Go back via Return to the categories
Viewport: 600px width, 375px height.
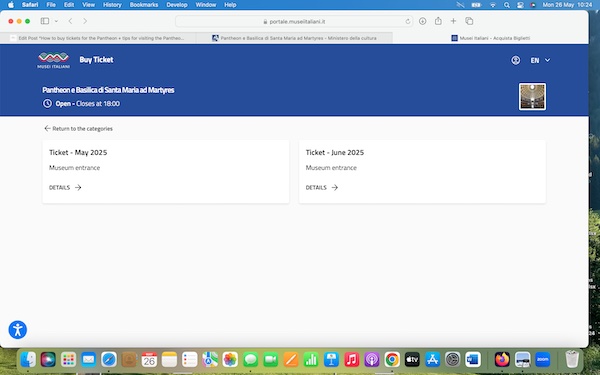78,129
